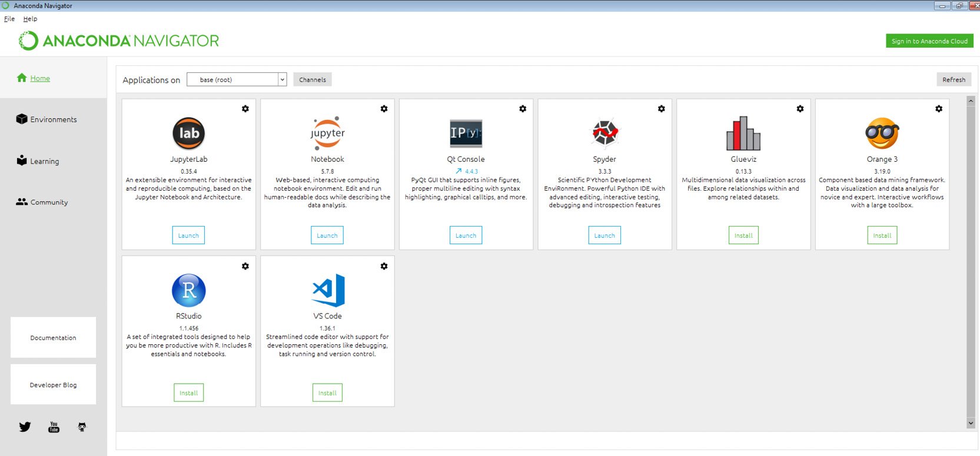Click the Qt Console update arrow icon
This screenshot has width=980, height=456.
point(459,171)
